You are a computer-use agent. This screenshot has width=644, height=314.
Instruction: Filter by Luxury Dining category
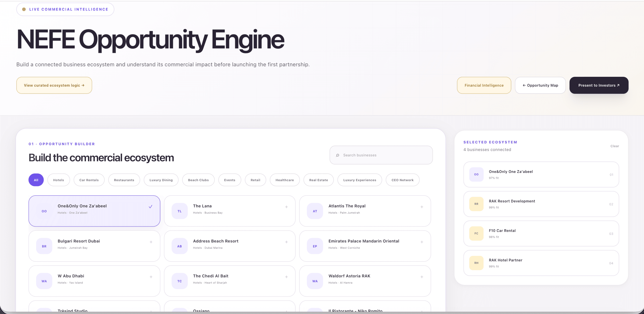point(161,180)
